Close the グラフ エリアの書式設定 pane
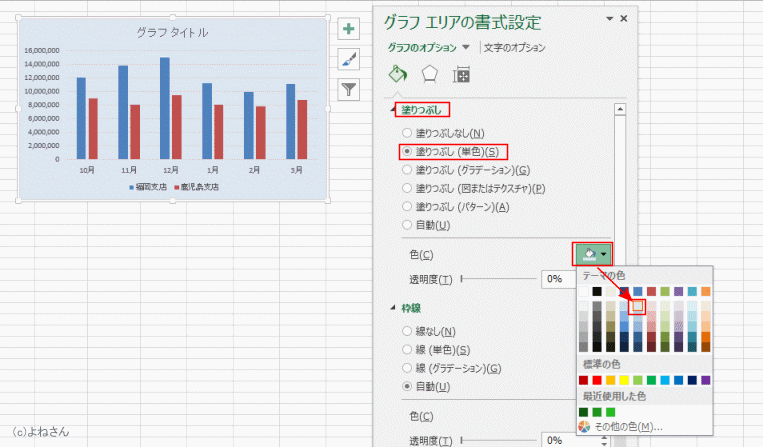The image size is (763, 447). 624,18
